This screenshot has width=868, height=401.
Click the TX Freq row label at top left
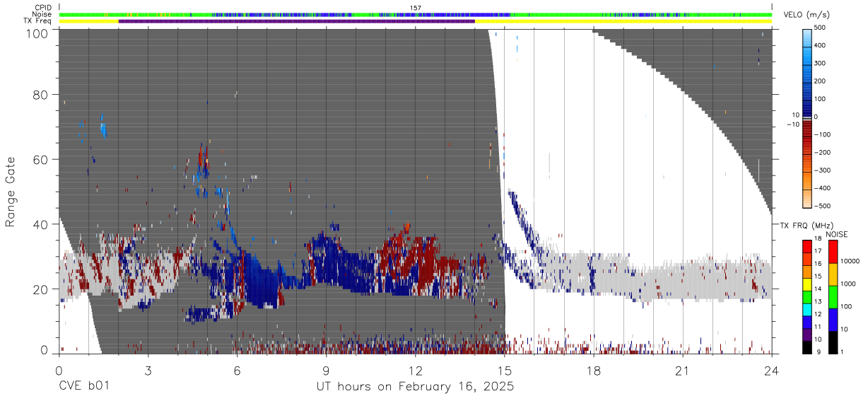coord(38,21)
